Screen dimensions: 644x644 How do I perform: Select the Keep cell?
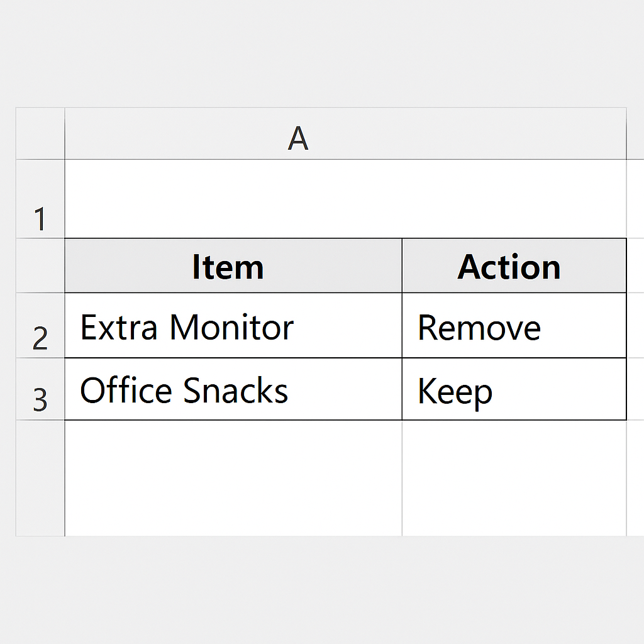[514, 389]
